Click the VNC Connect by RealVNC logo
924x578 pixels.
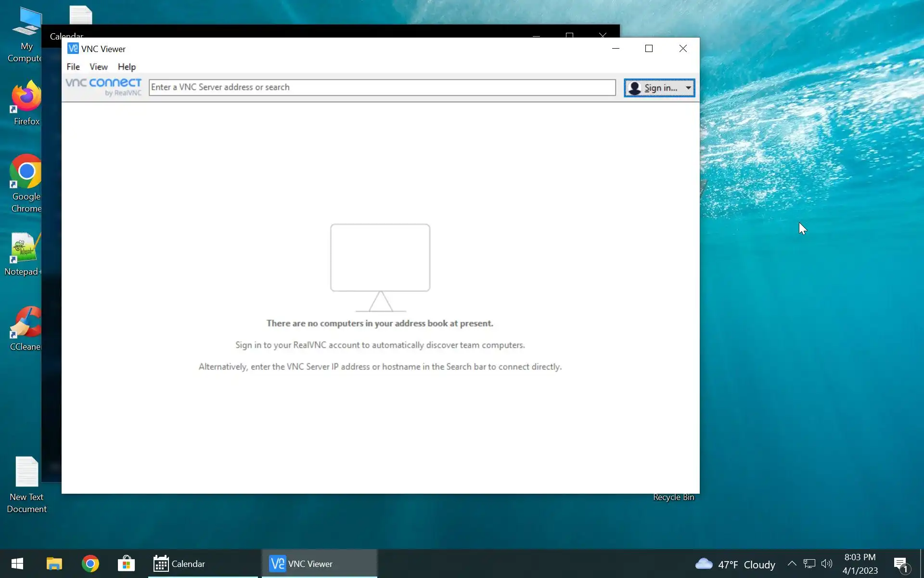point(103,87)
